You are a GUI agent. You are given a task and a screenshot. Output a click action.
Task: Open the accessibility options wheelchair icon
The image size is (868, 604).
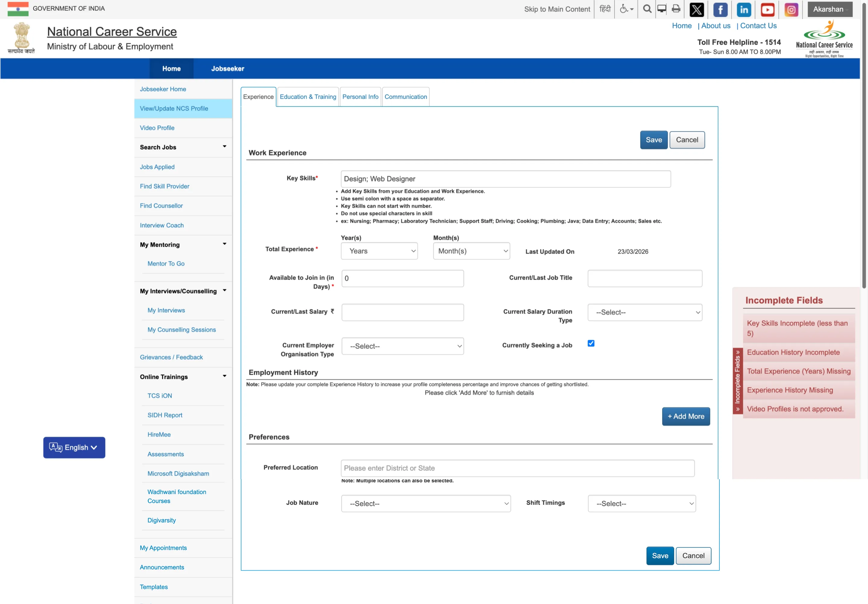(626, 9)
